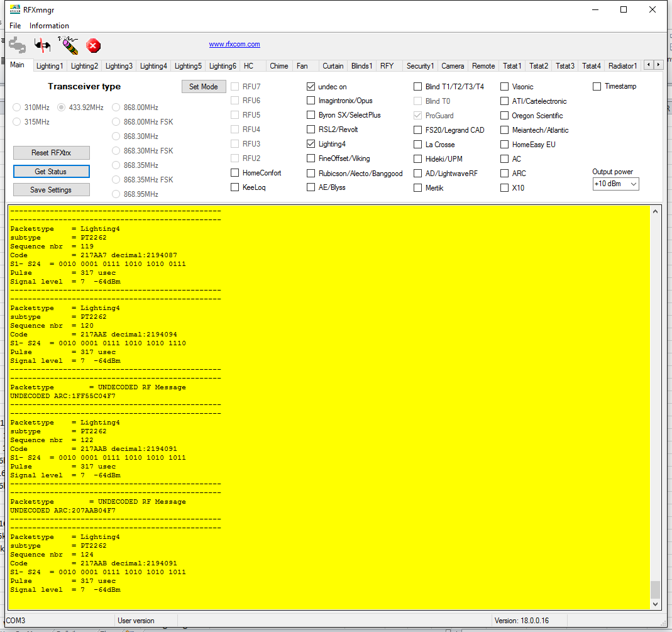Enable the ARC protocol checkbox

click(504, 173)
